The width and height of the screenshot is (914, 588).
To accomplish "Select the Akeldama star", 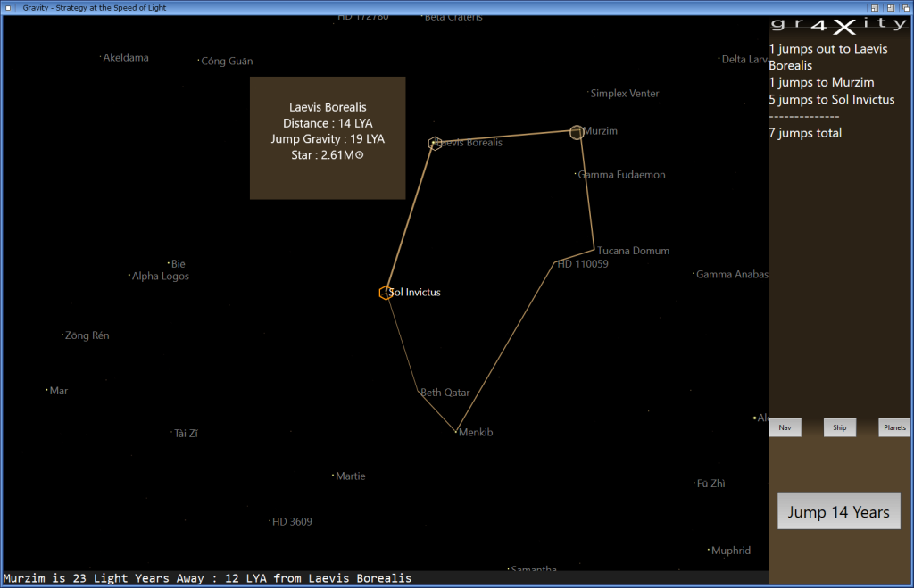I will pos(101,57).
